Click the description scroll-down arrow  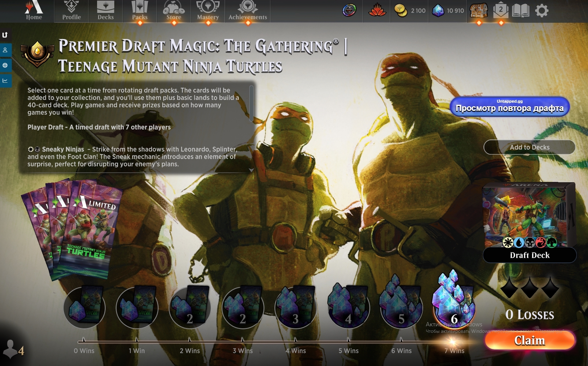251,170
